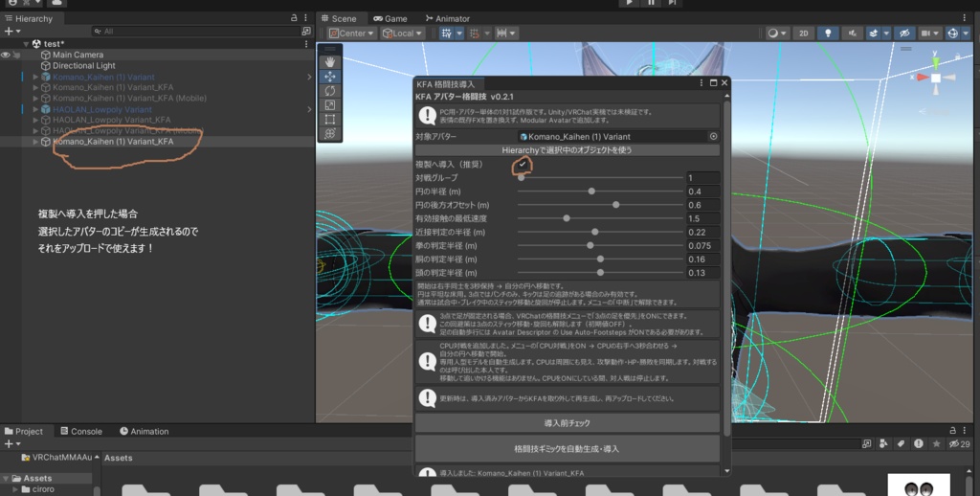Viewport: 980px width, 496px height.
Task: Select the Assets folder in Project tree
Action: (37, 479)
